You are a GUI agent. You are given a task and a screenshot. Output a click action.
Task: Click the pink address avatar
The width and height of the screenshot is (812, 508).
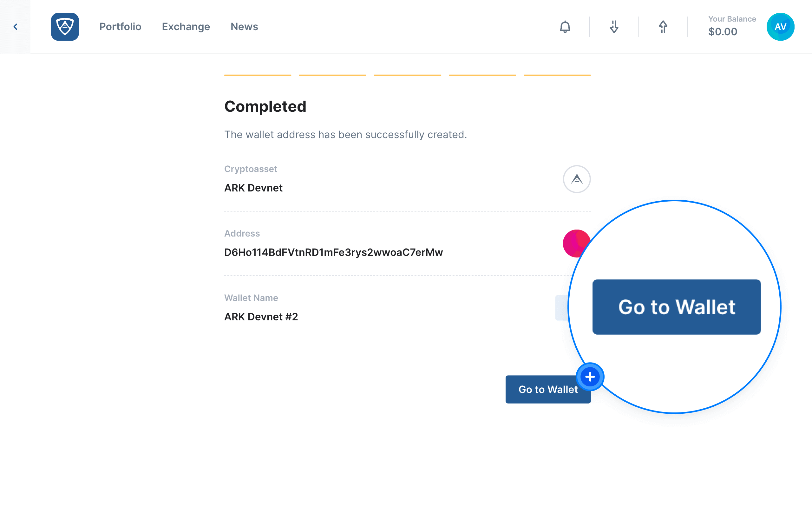(576, 244)
